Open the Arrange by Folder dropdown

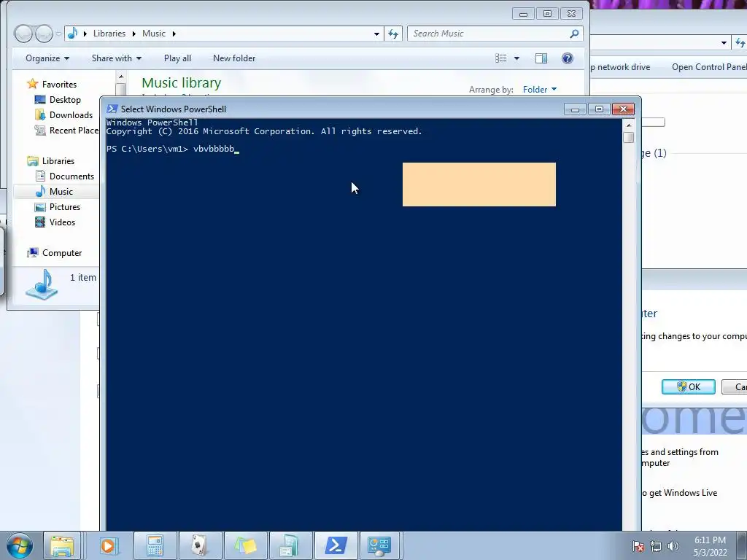pyautogui.click(x=539, y=90)
